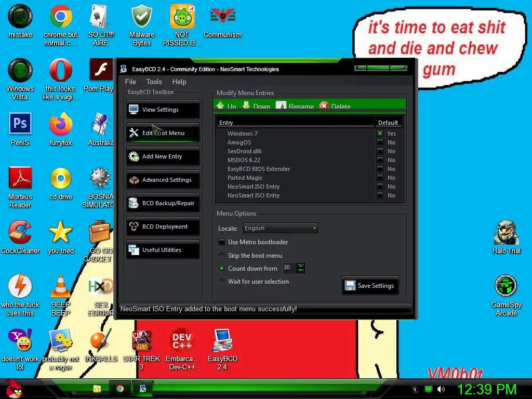Viewport: 532px width, 399px height.
Task: Select Edit Boot Menu in toolbox
Action: (x=163, y=133)
